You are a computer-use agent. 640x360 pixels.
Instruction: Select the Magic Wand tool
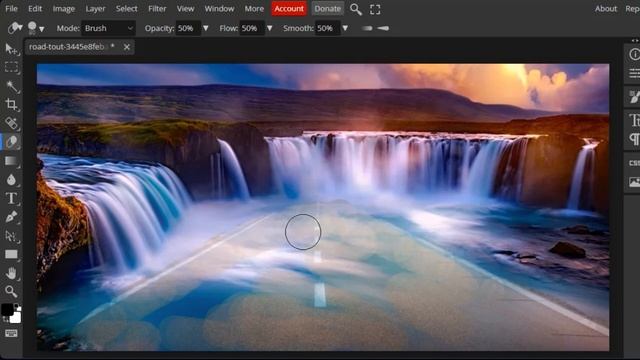point(11,86)
